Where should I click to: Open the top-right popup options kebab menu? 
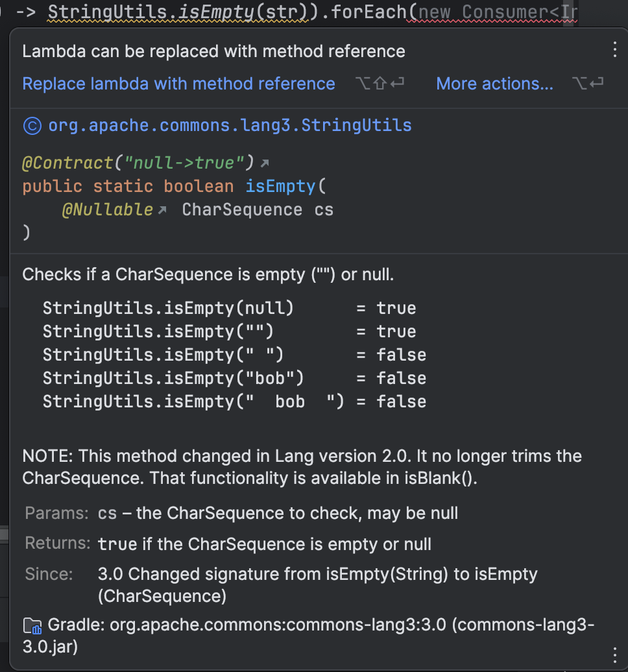pos(614,50)
